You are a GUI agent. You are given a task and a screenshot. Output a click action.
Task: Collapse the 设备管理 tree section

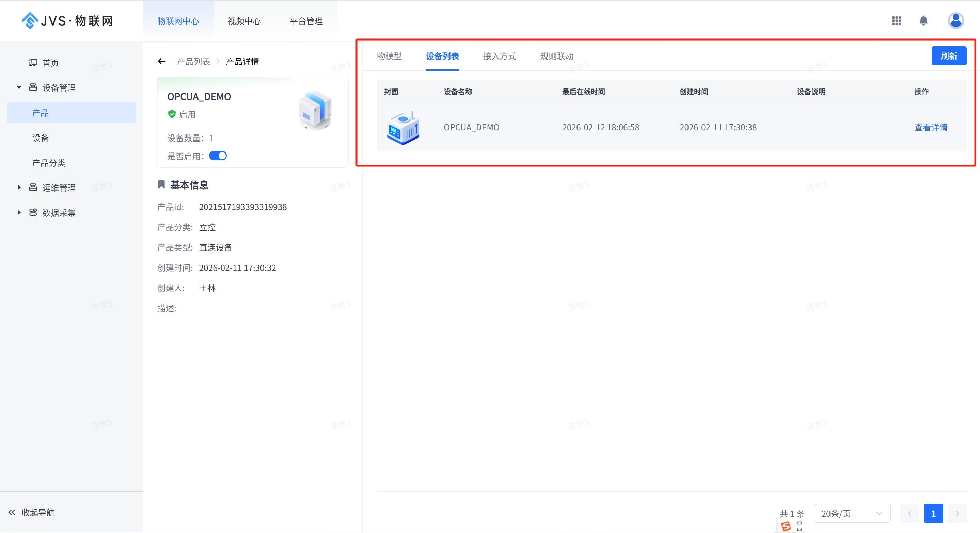[19, 87]
